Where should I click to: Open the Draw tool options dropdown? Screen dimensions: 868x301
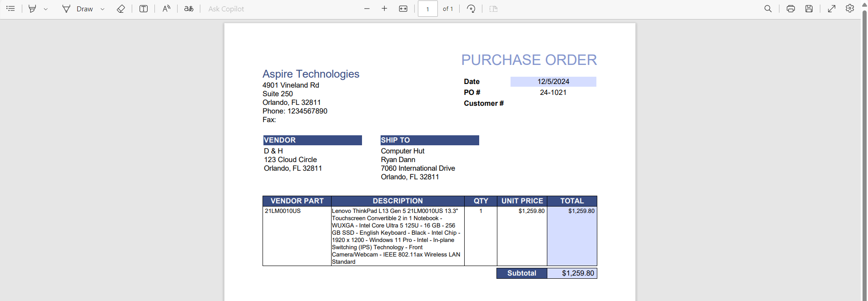point(103,9)
